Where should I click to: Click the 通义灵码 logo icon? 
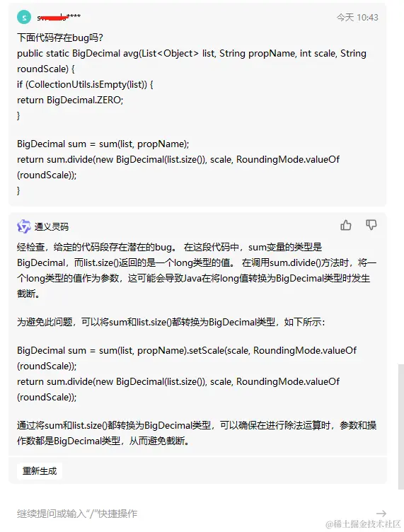pyautogui.click(x=24, y=226)
